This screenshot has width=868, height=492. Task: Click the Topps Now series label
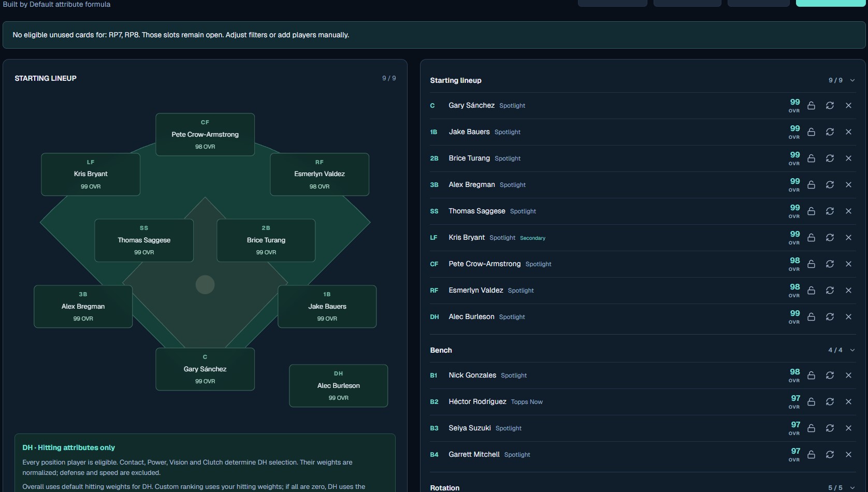click(527, 402)
